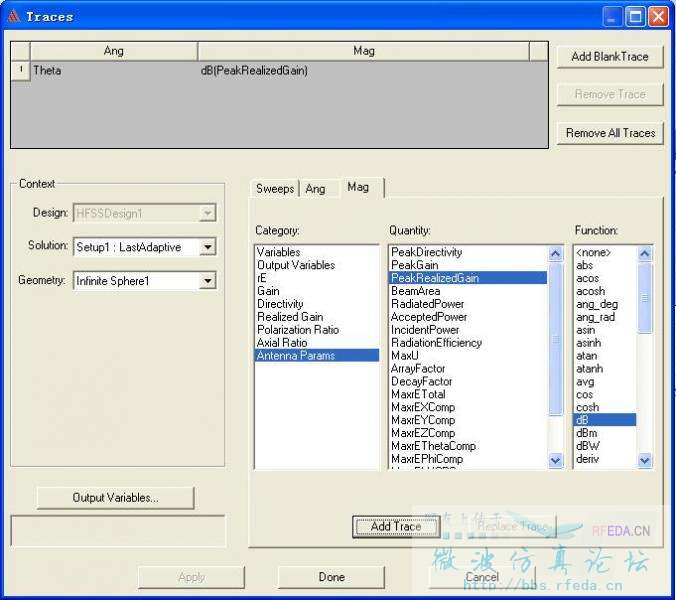This screenshot has width=676, height=600.
Task: Choose RadiationEfficiency in Quantity list
Action: (436, 343)
